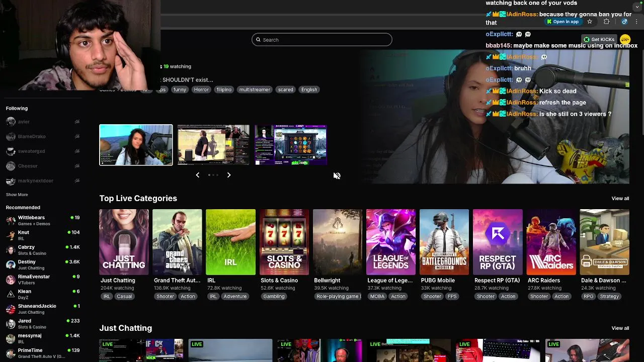View all Just Chatting streams

pos(620,328)
